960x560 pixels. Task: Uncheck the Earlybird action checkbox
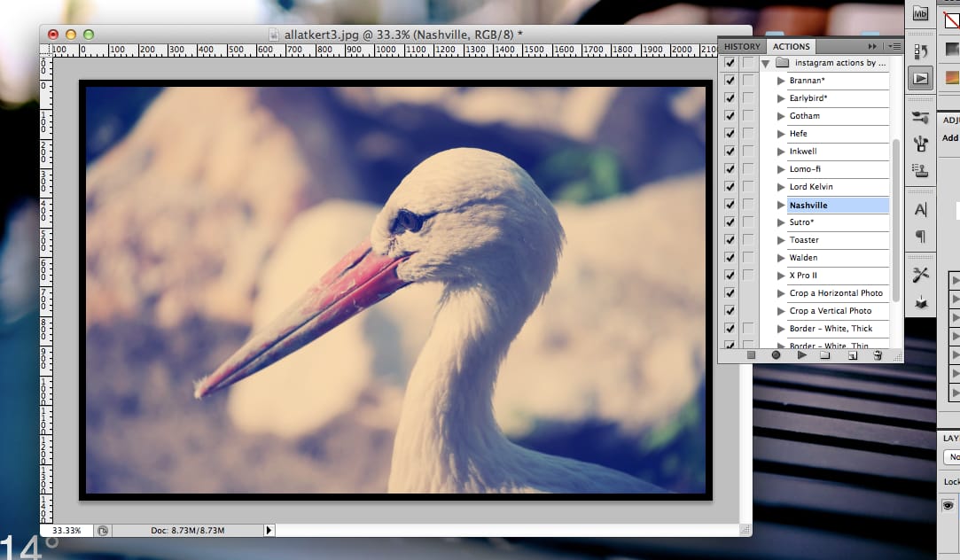(730, 98)
